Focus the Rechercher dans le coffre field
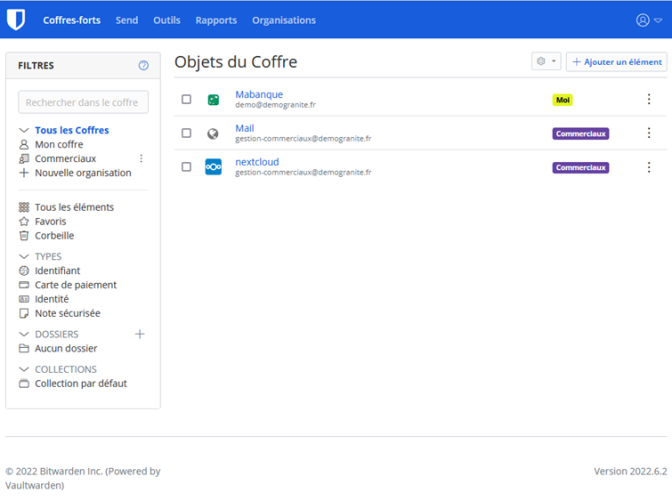Image resolution: width=672 pixels, height=501 pixels. [x=83, y=102]
